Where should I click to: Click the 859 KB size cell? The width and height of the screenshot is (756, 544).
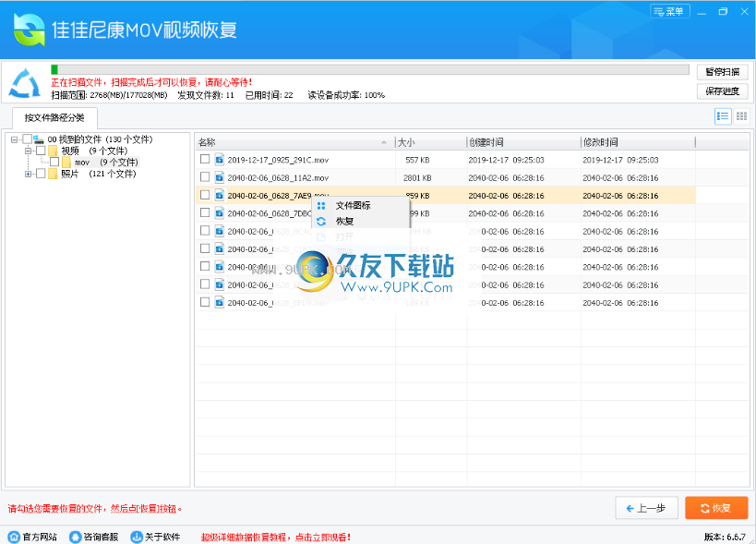point(417,196)
